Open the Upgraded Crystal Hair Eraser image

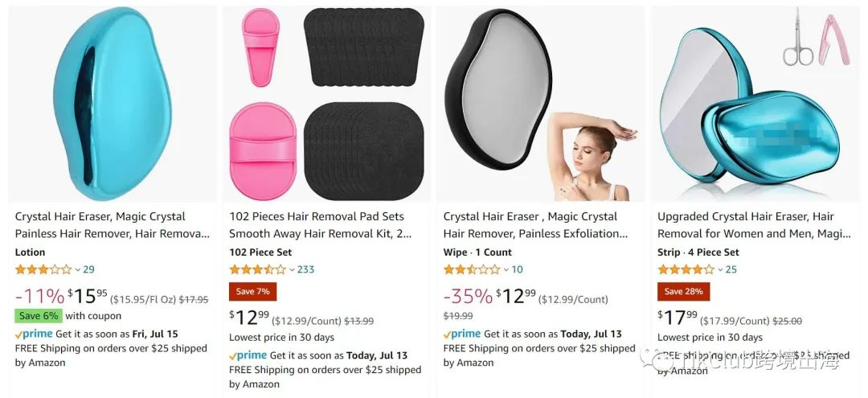click(x=755, y=104)
